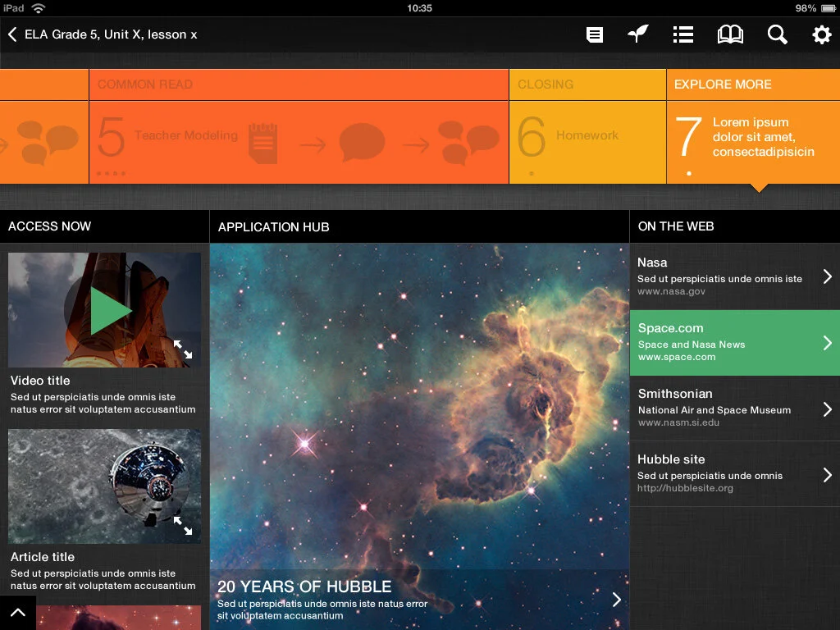The image size is (840, 630).
Task: Tap the Video title text
Action: click(x=40, y=381)
